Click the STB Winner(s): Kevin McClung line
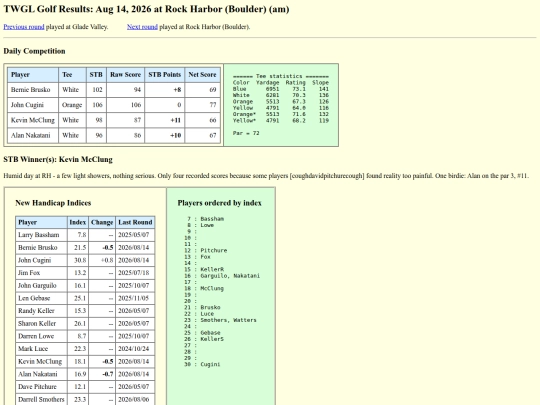 pyautogui.click(x=58, y=159)
